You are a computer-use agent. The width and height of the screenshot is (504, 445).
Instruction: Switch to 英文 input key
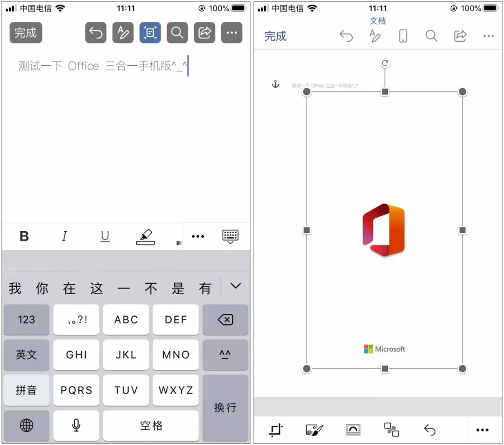(x=26, y=355)
